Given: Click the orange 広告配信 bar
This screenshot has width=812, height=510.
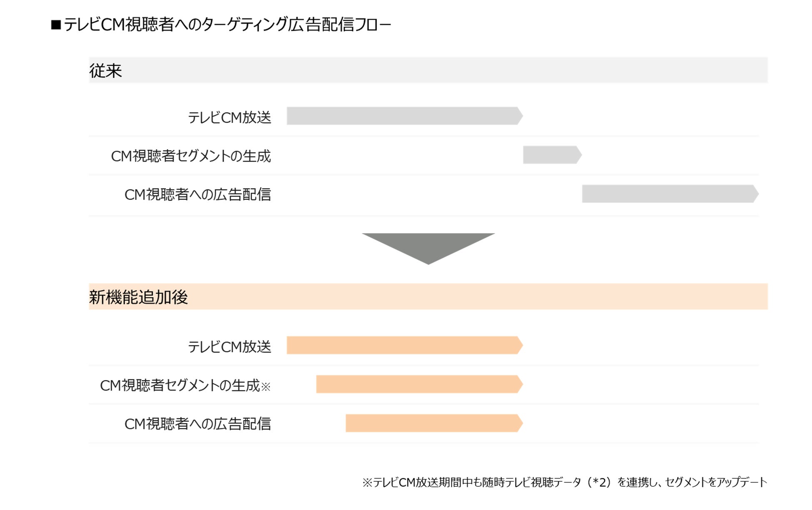Looking at the screenshot, I should tap(433, 423).
